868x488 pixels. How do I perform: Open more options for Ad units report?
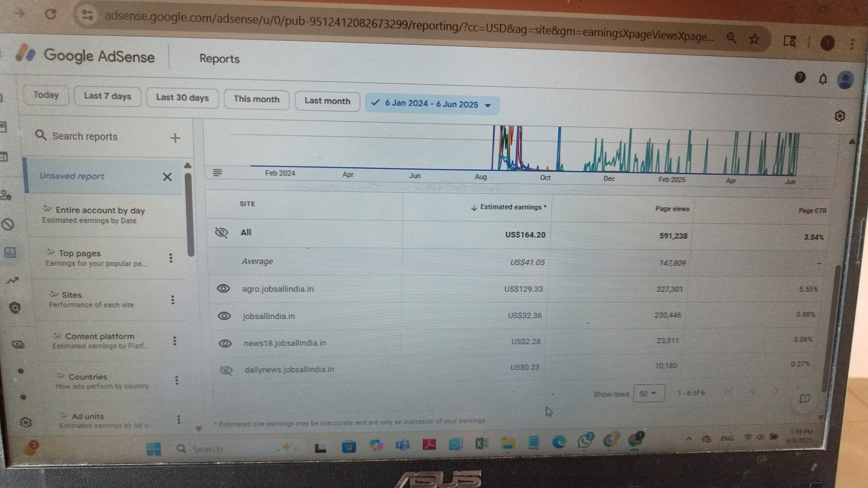[179, 420]
